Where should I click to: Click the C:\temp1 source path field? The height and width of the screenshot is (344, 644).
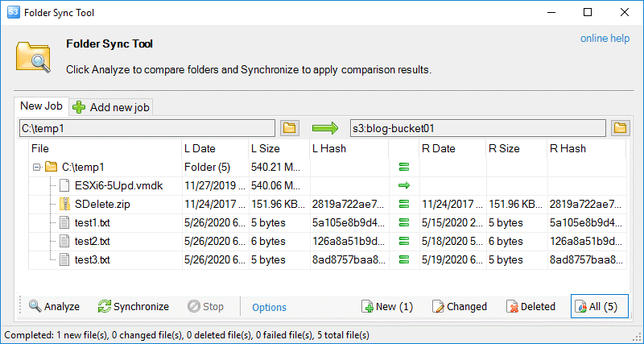(147, 127)
